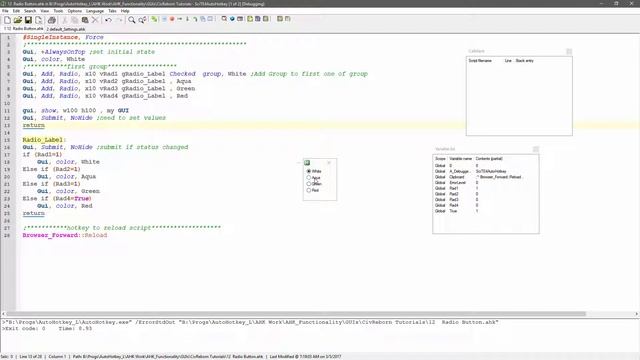640x360 pixels.
Task: Open the Search menu
Action: click(30, 11)
